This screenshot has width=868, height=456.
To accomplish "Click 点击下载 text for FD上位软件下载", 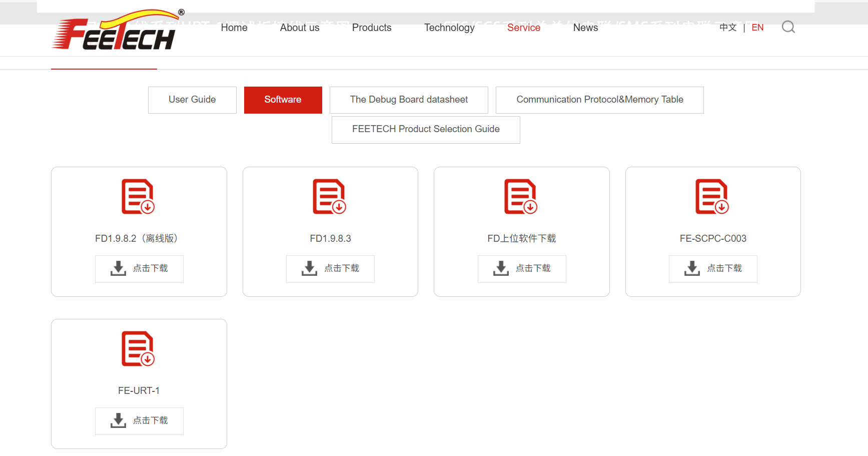I will coord(533,268).
